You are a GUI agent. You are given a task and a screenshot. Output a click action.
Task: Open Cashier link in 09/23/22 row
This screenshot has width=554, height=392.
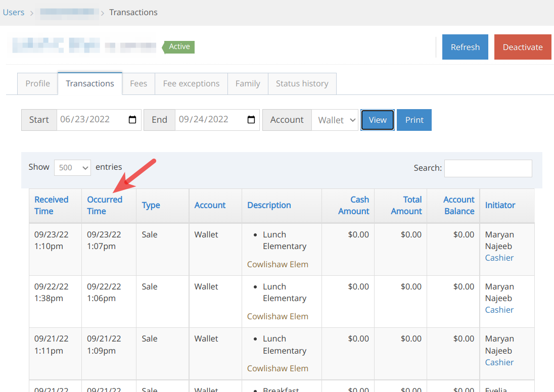click(499, 258)
